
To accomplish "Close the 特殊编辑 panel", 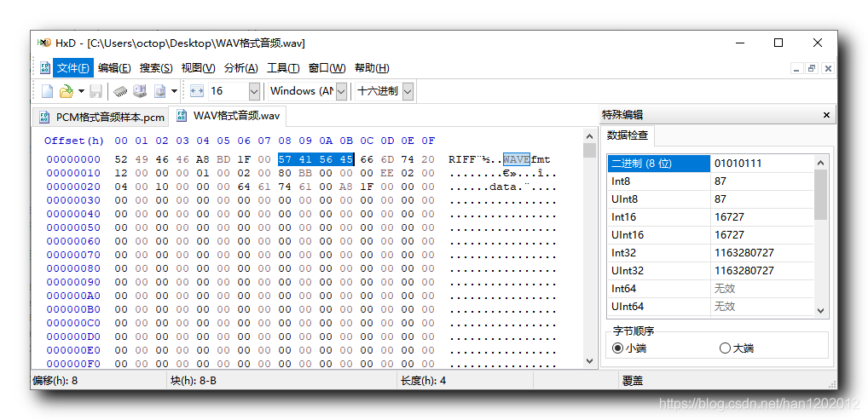I will (826, 115).
